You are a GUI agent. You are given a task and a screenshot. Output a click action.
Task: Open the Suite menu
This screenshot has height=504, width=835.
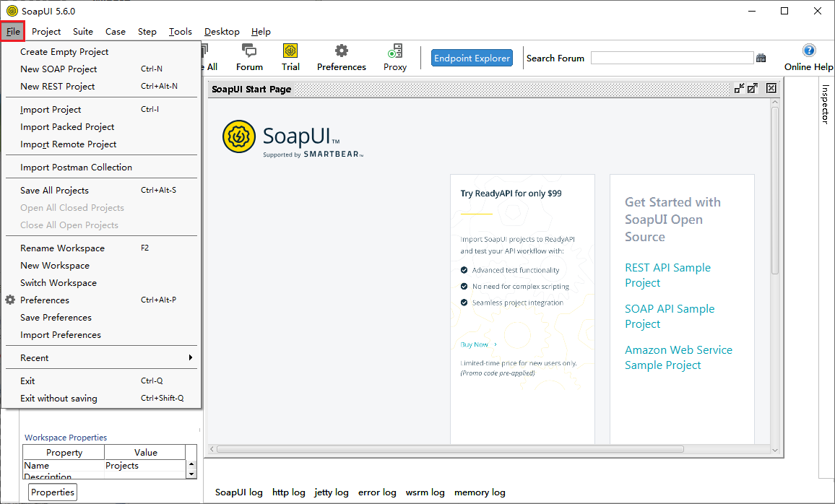(x=83, y=31)
